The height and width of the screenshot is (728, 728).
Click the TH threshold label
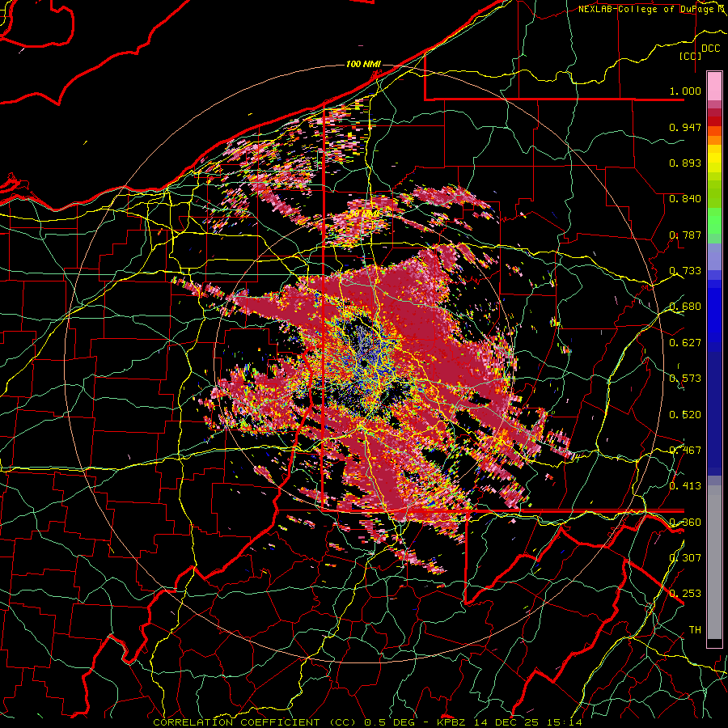click(695, 629)
